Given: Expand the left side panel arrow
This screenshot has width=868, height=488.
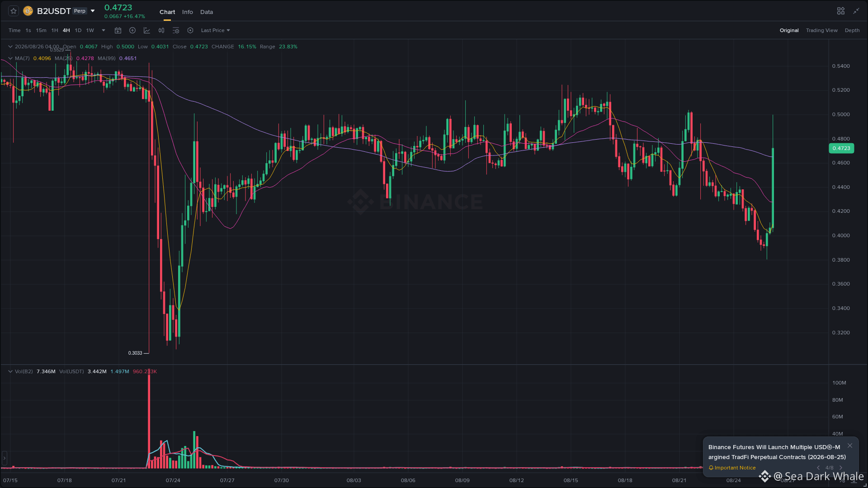Looking at the screenshot, I should pyautogui.click(x=5, y=458).
